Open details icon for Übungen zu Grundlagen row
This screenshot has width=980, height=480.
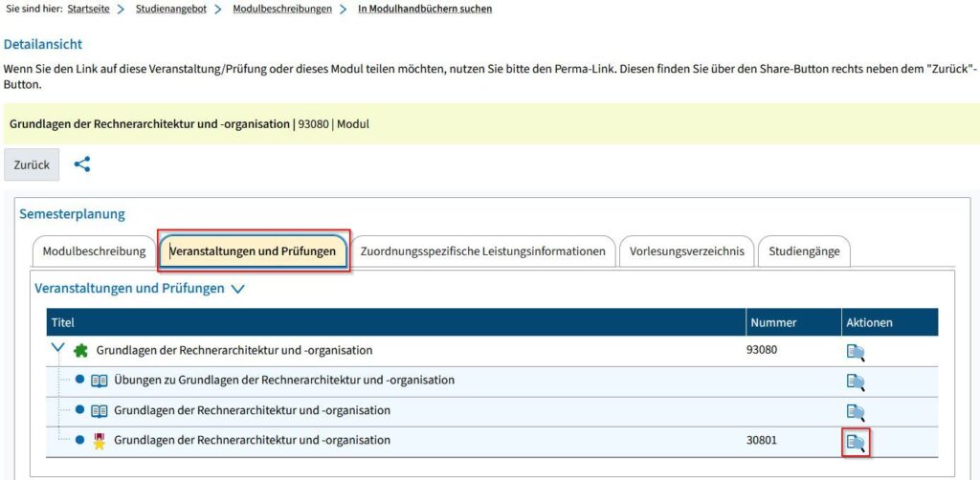[x=856, y=382]
